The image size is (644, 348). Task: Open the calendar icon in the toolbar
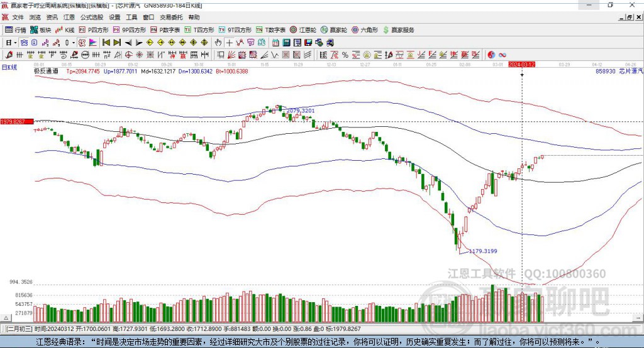[x=275, y=43]
